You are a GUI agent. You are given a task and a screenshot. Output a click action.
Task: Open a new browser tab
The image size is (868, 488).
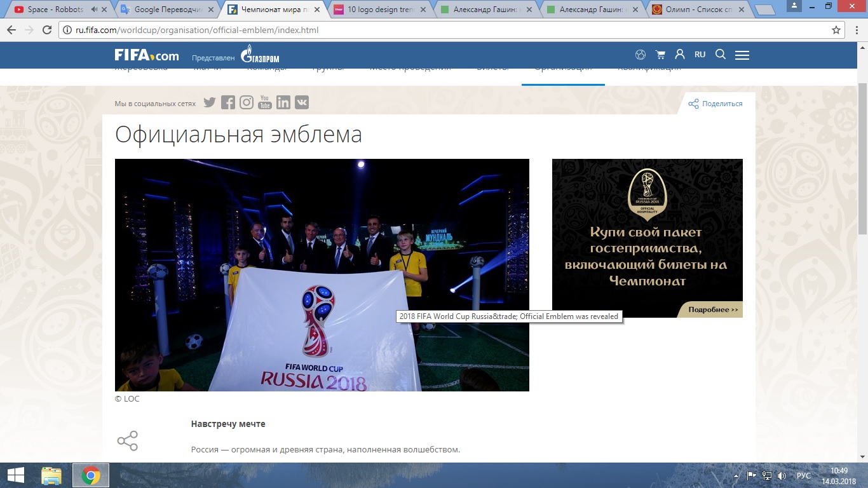tap(766, 10)
